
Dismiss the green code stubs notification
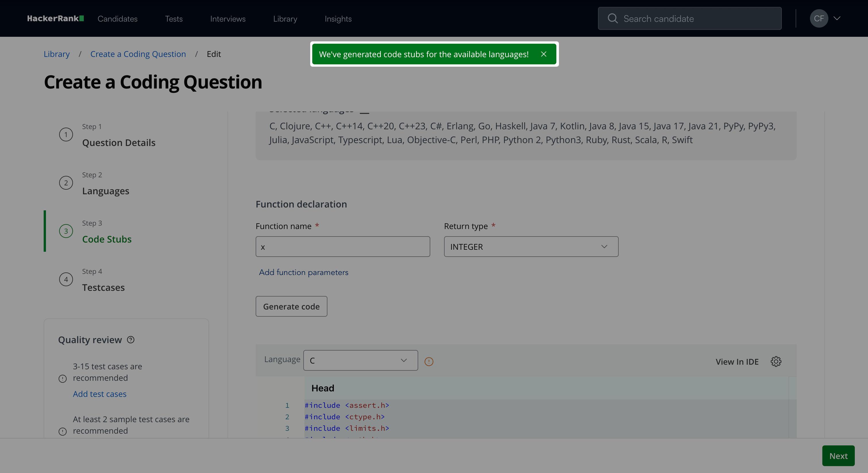[x=543, y=54]
